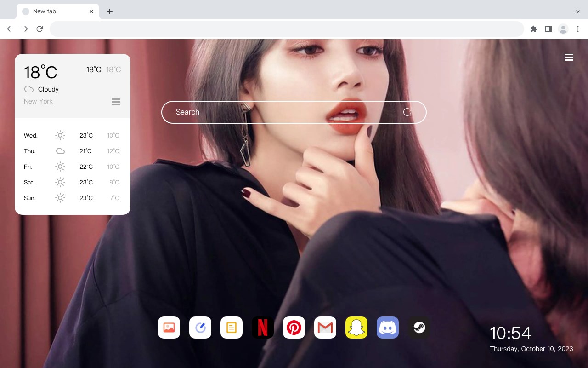This screenshot has width=588, height=368.
Task: Click the cloud icon beside Cloudy
Action: (29, 89)
